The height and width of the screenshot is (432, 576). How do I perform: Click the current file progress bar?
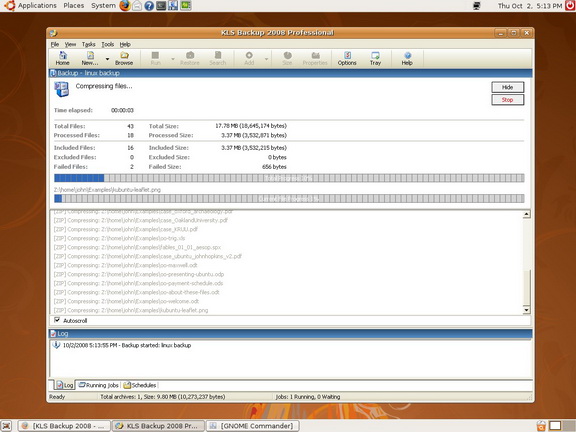289,199
